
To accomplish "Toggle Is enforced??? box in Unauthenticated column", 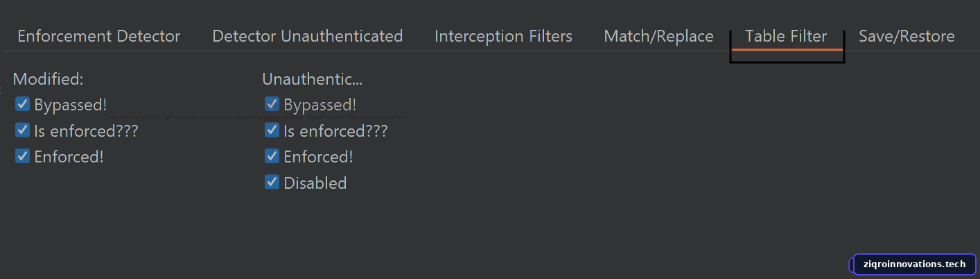I will pos(272,130).
